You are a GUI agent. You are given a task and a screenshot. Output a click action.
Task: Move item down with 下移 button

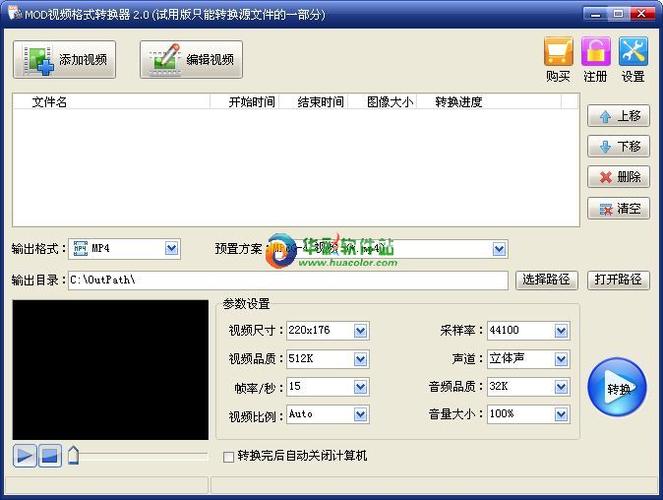(x=618, y=146)
